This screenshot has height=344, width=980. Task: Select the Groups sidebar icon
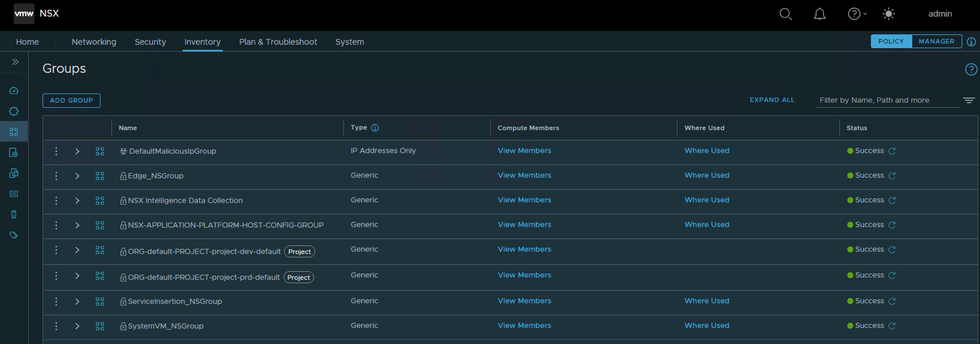(14, 132)
